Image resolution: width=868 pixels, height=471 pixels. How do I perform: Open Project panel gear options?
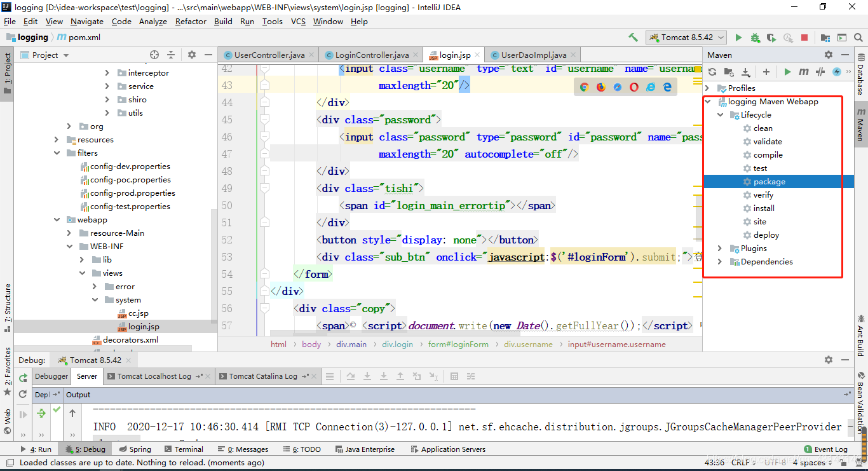pyautogui.click(x=192, y=55)
